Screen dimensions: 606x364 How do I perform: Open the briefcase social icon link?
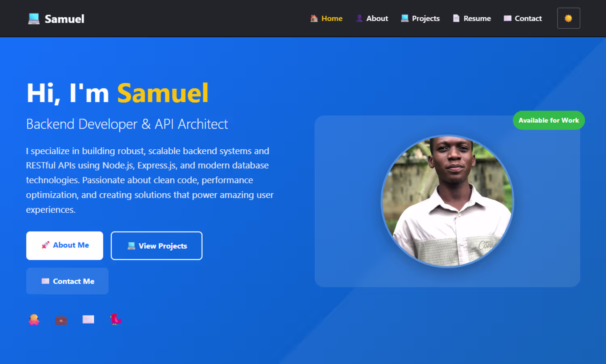tap(61, 320)
